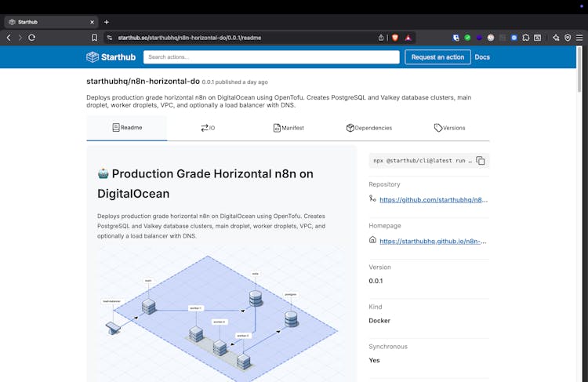This screenshot has height=382, width=588.
Task: Click the Brave Shields icon
Action: pyautogui.click(x=394, y=37)
